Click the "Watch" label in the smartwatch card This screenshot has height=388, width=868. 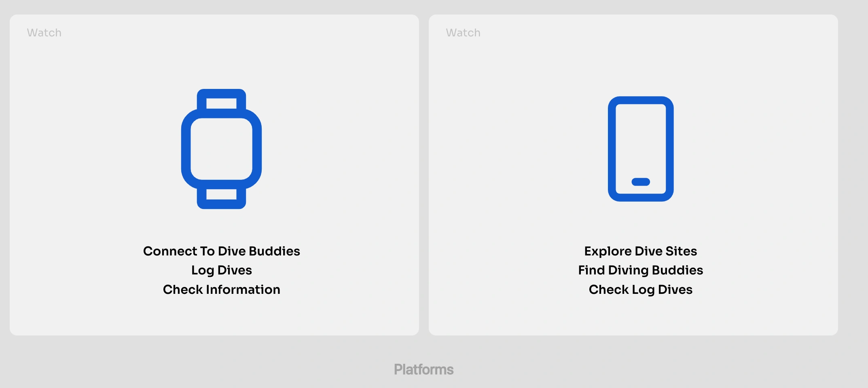point(44,33)
